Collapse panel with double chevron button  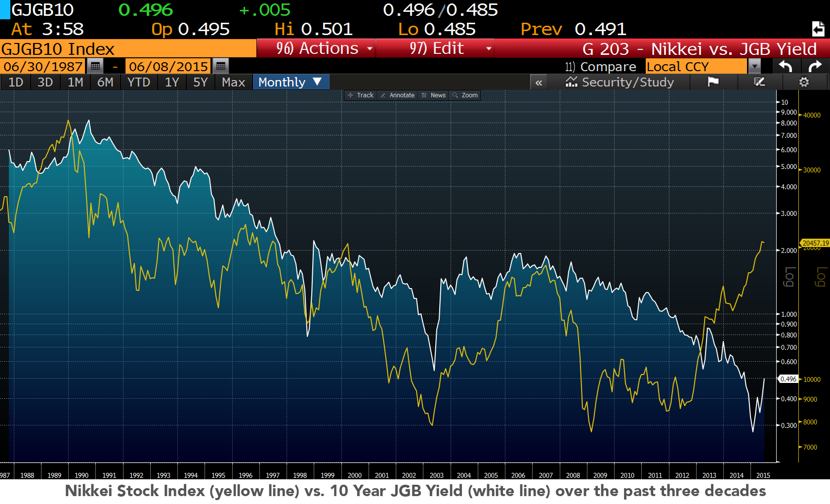(539, 83)
